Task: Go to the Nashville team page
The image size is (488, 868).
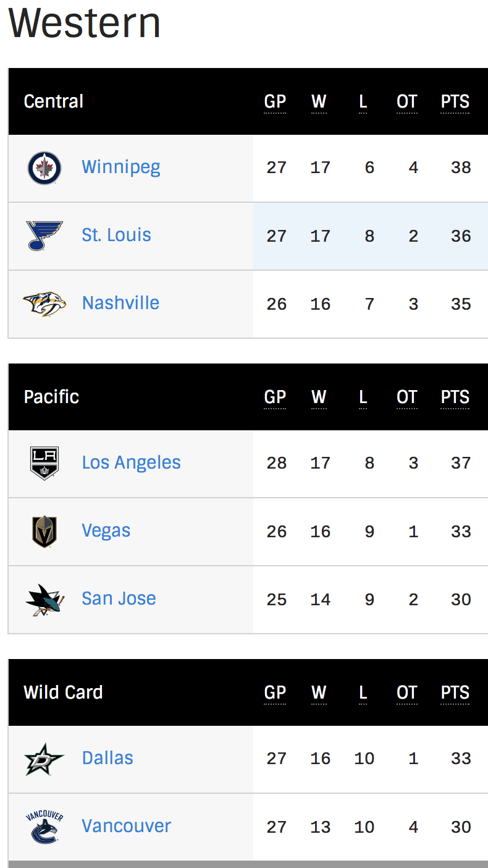Action: 121,303
